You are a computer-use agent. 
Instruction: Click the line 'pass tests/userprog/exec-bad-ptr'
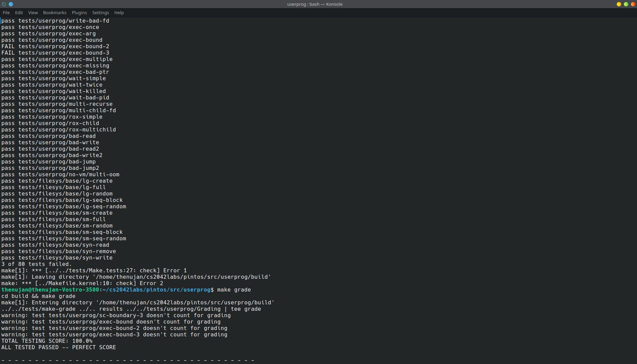click(x=55, y=72)
